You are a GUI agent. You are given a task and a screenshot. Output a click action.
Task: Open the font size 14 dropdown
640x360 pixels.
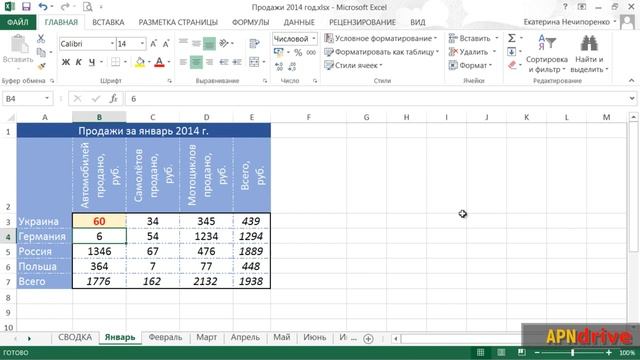tap(142, 44)
